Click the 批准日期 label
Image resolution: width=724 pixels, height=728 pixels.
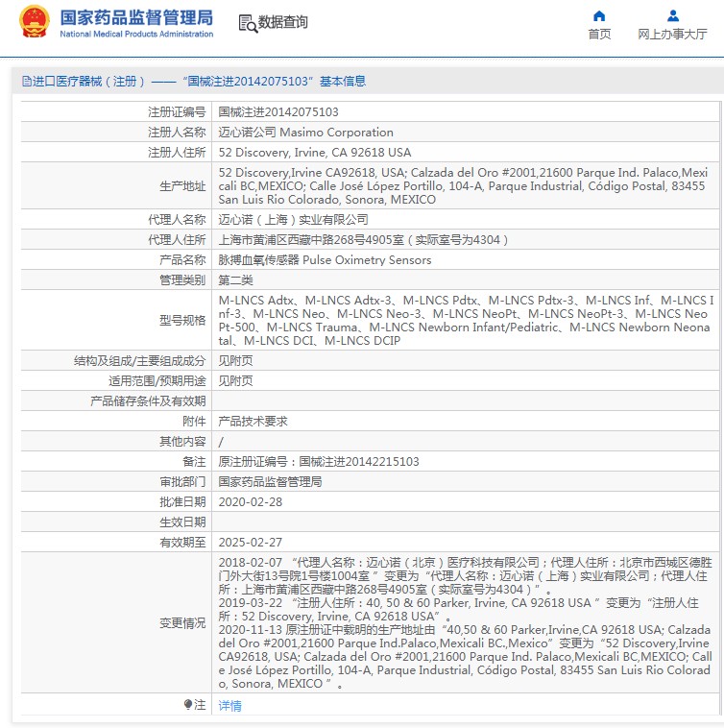182,502
